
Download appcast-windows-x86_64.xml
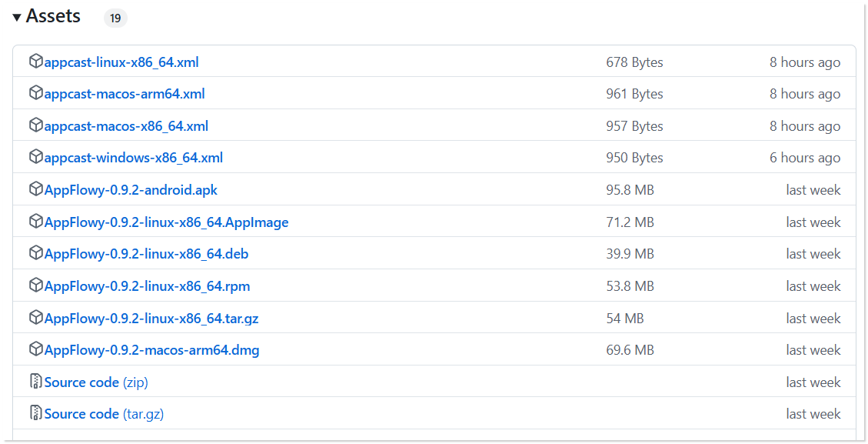click(x=134, y=158)
